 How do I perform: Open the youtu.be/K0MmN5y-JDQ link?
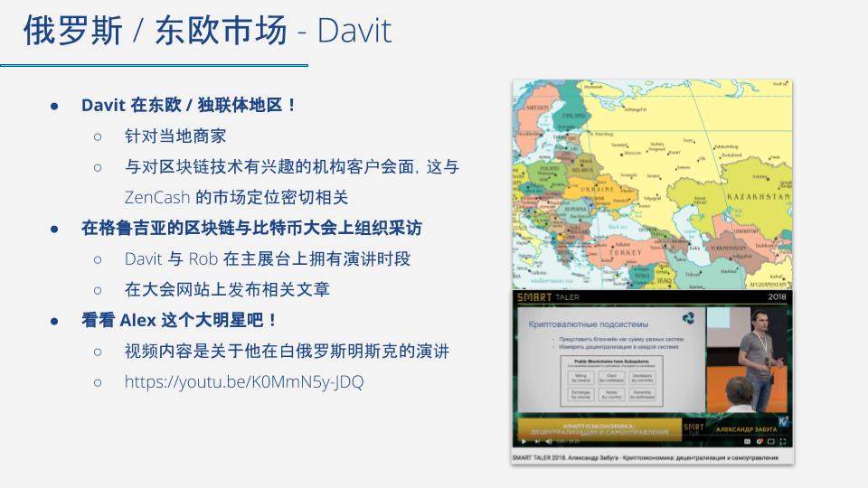[x=243, y=381]
